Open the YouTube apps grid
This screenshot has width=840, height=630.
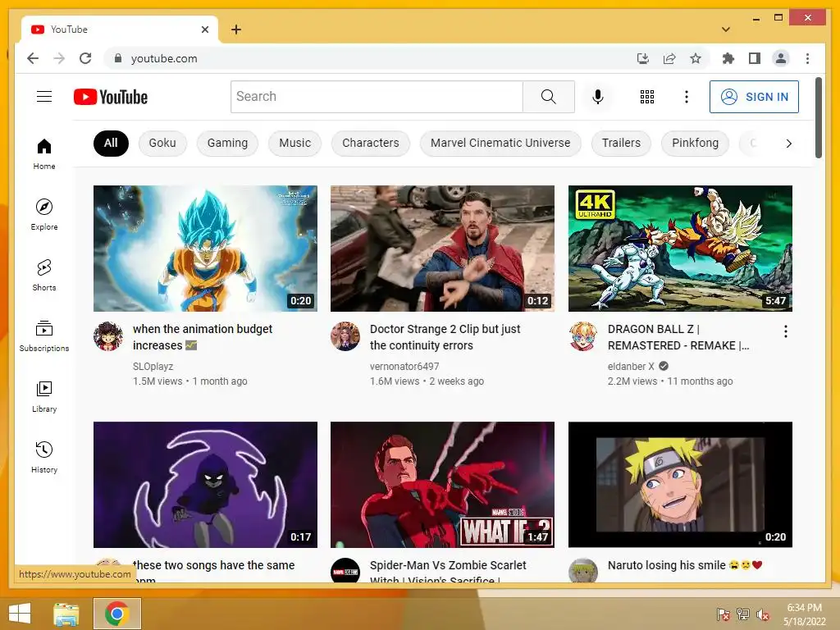tap(646, 97)
